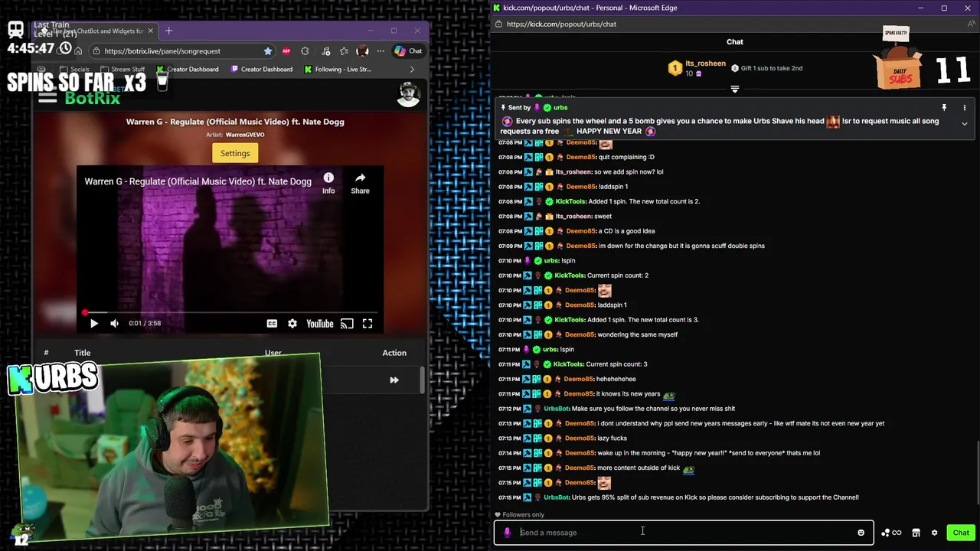Unpin the pinned chat message
Viewport: 980px width, 551px height.
[x=944, y=108]
